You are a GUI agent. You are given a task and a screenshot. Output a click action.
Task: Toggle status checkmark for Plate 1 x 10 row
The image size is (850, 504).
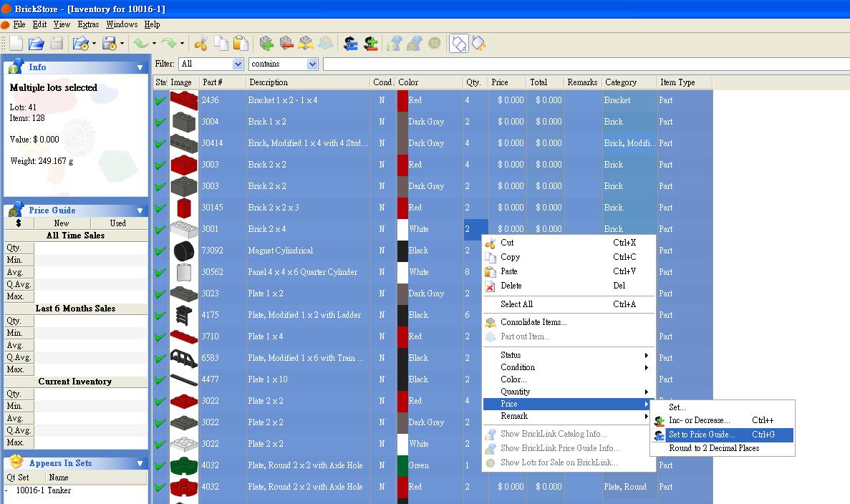click(160, 380)
